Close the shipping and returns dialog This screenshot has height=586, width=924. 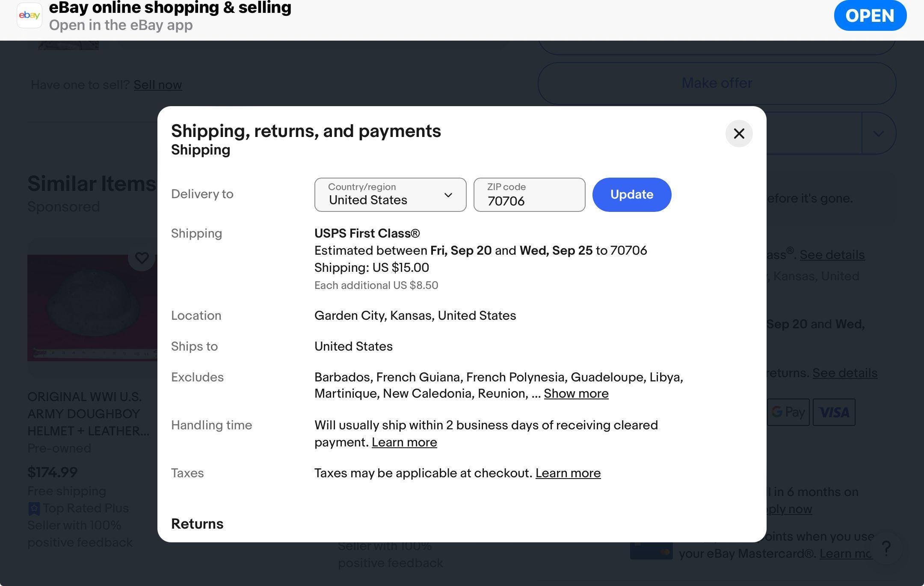(739, 134)
